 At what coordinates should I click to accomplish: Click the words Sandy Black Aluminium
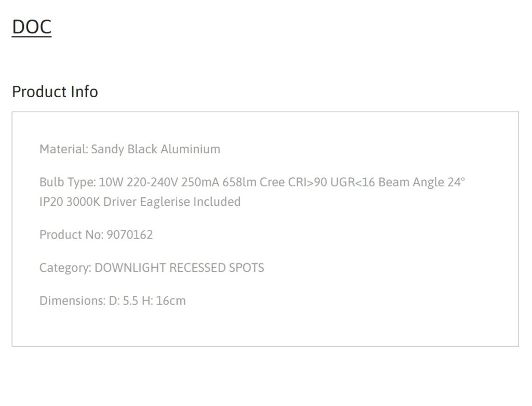tap(156, 149)
